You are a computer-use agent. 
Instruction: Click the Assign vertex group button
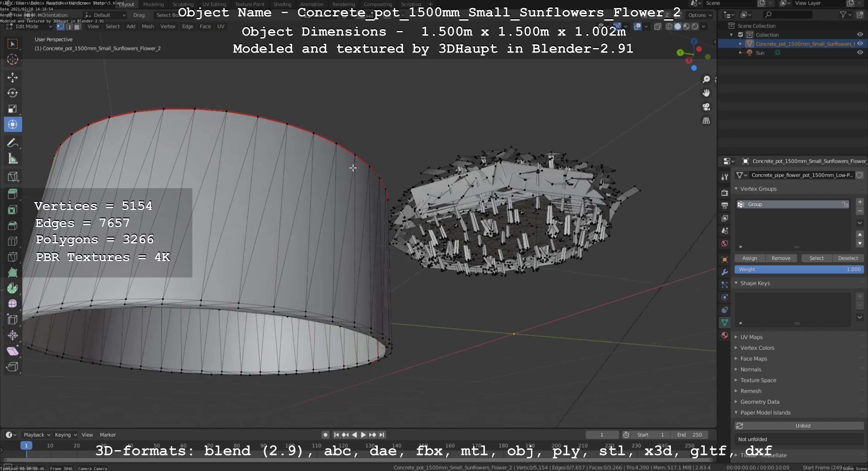750,258
